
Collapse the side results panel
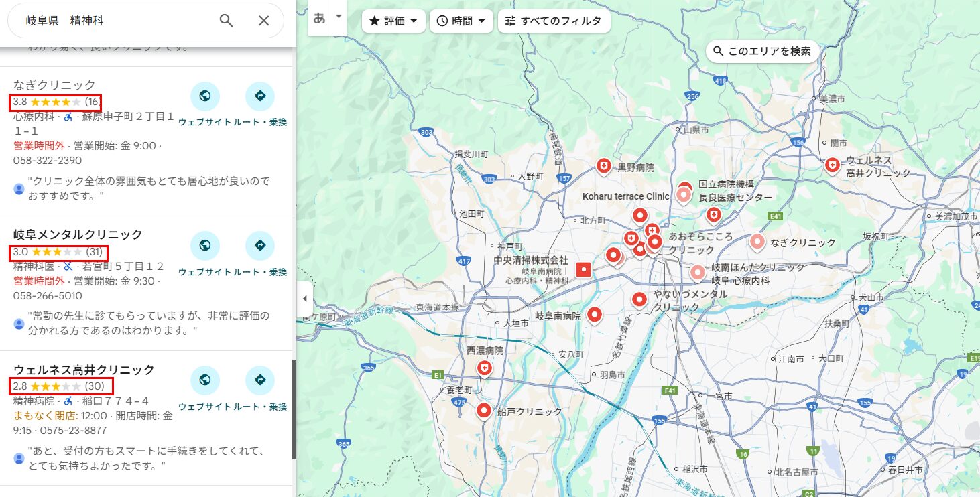[305, 299]
